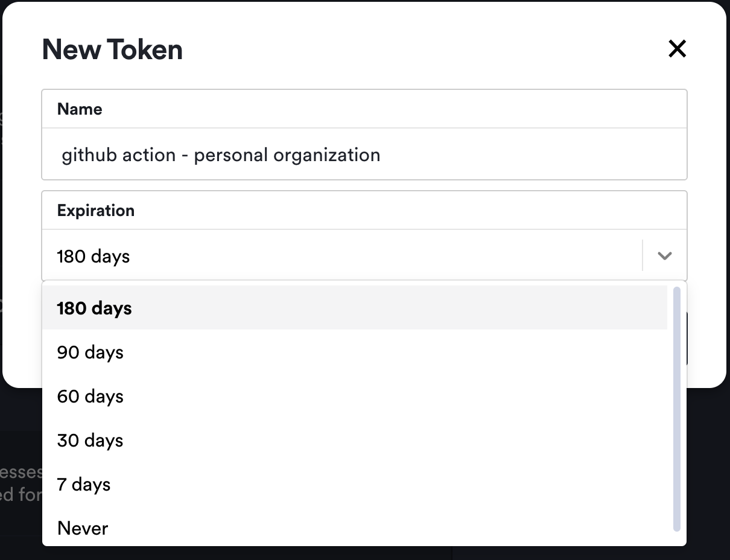Screen dimensions: 730x560
Task: Click the X icon in the top right
Action: click(677, 49)
